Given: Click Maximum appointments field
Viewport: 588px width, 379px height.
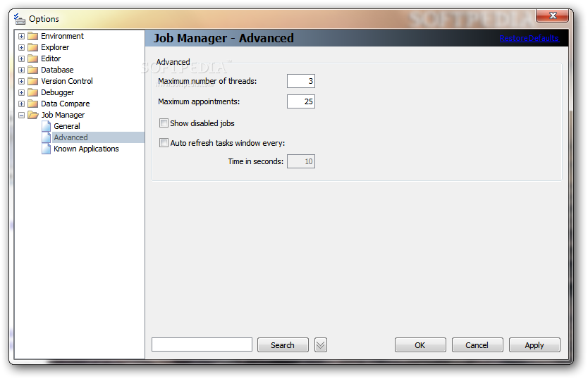Looking at the screenshot, I should (x=301, y=101).
